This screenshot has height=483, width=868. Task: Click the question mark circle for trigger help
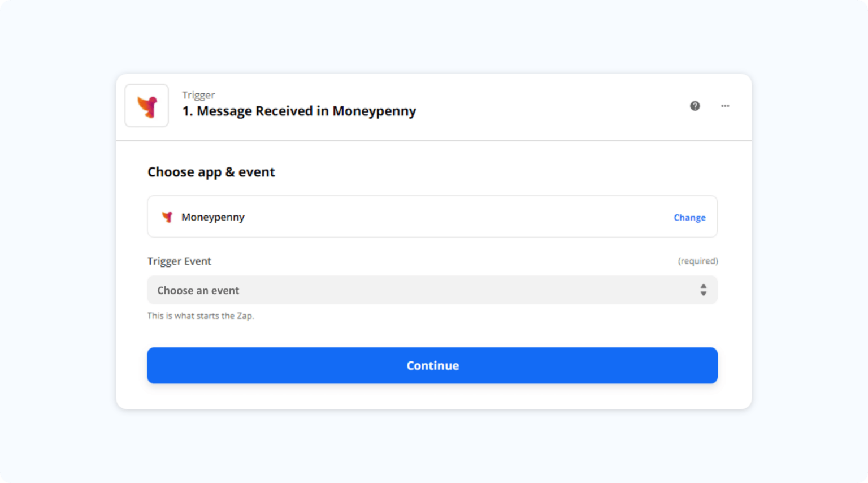[x=695, y=106]
